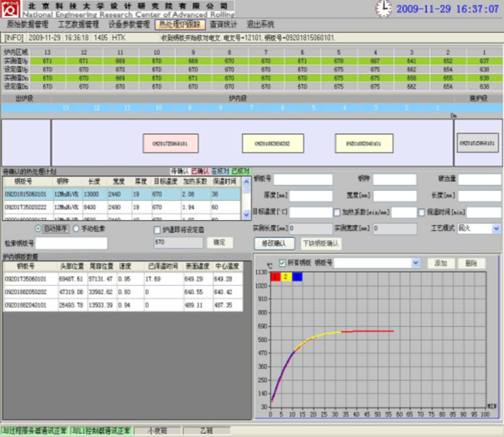Click the 下缺钢板确认 button
The width and height of the screenshot is (504, 437).
[x=321, y=243]
